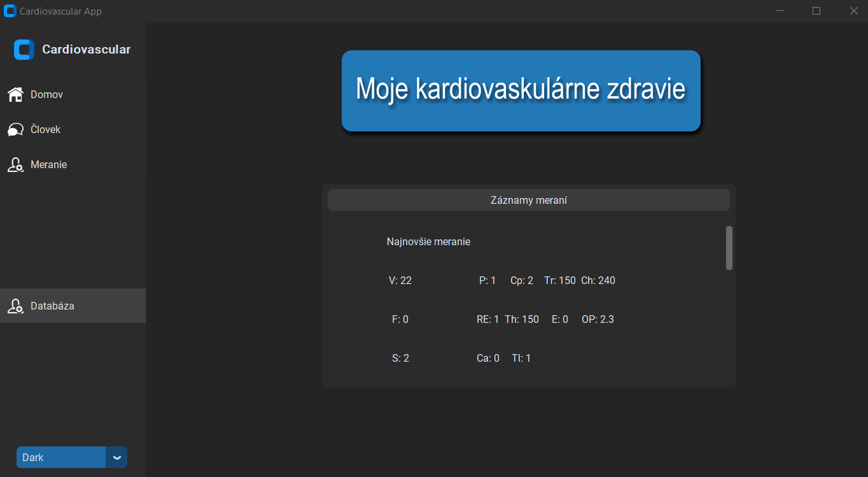The height and width of the screenshot is (477, 868).
Task: Click the Ch: 240 value
Action: tap(598, 280)
